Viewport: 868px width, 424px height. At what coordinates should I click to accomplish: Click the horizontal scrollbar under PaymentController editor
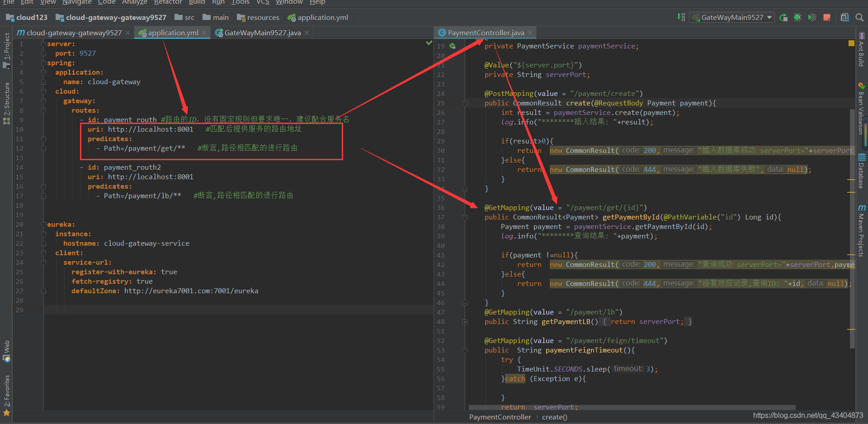(632, 407)
